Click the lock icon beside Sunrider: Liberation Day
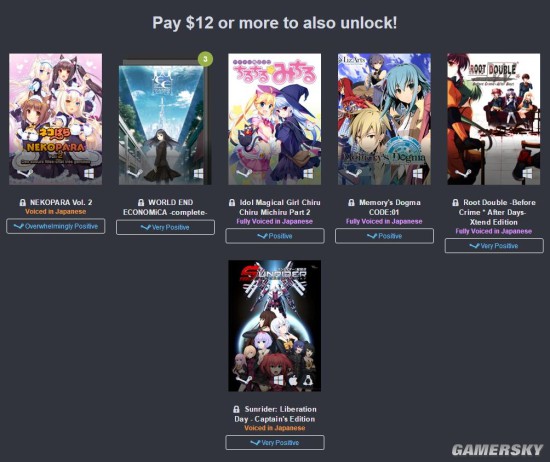Image resolution: width=550 pixels, height=462 pixels. point(236,409)
